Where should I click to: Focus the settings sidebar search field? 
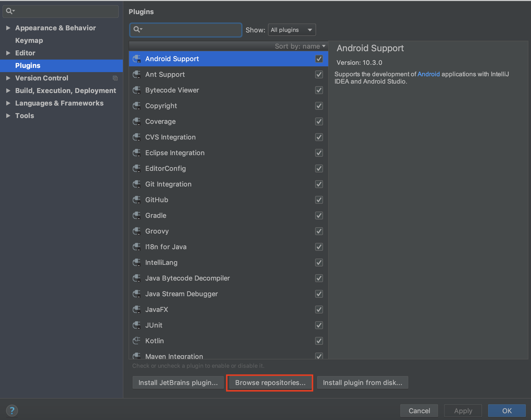pyautogui.click(x=61, y=11)
